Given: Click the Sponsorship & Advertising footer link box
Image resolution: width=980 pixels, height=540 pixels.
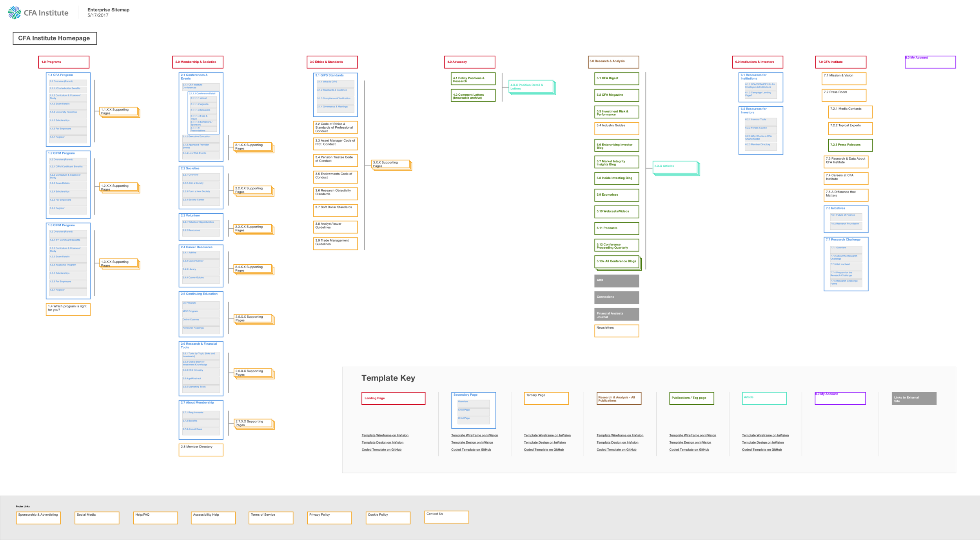Looking at the screenshot, I should point(38,518).
